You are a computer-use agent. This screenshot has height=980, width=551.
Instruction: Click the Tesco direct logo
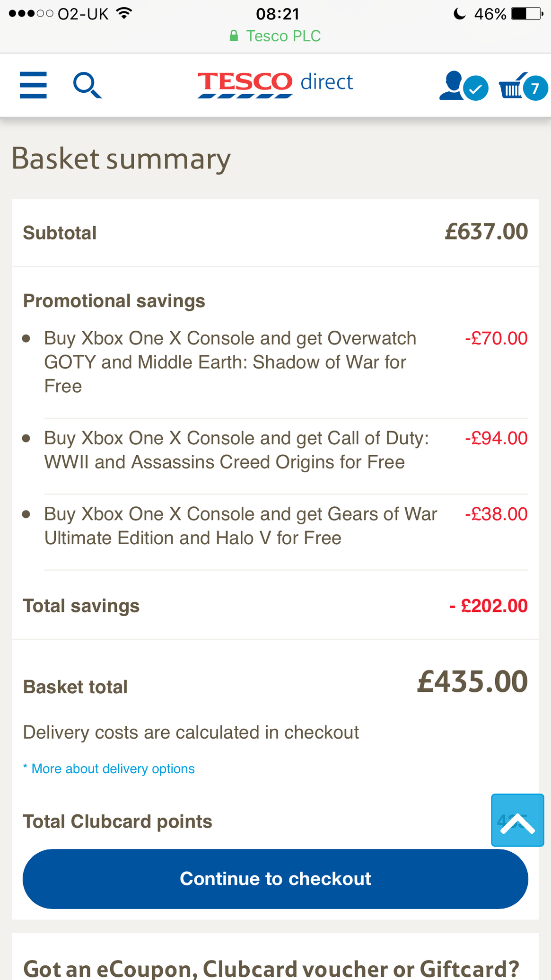coord(275,85)
